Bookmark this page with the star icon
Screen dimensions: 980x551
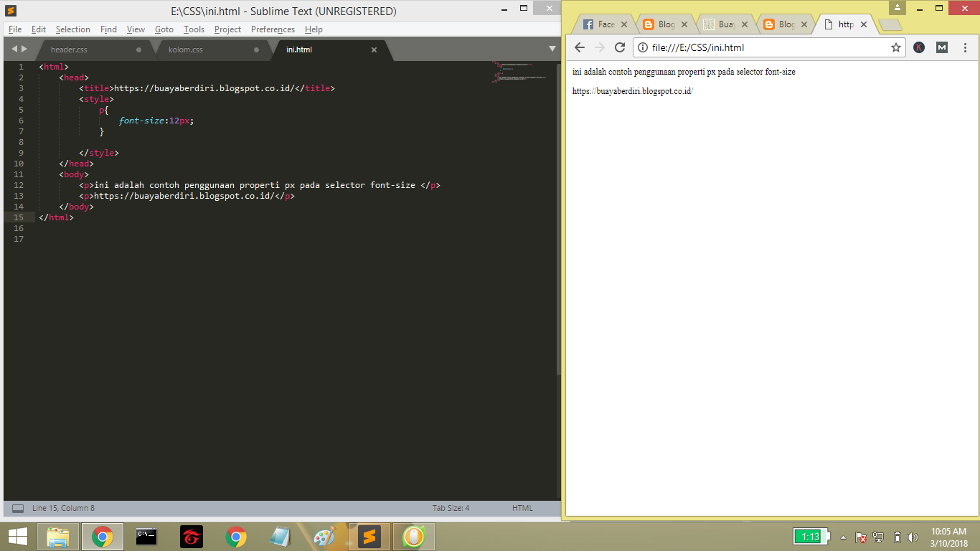click(x=895, y=47)
